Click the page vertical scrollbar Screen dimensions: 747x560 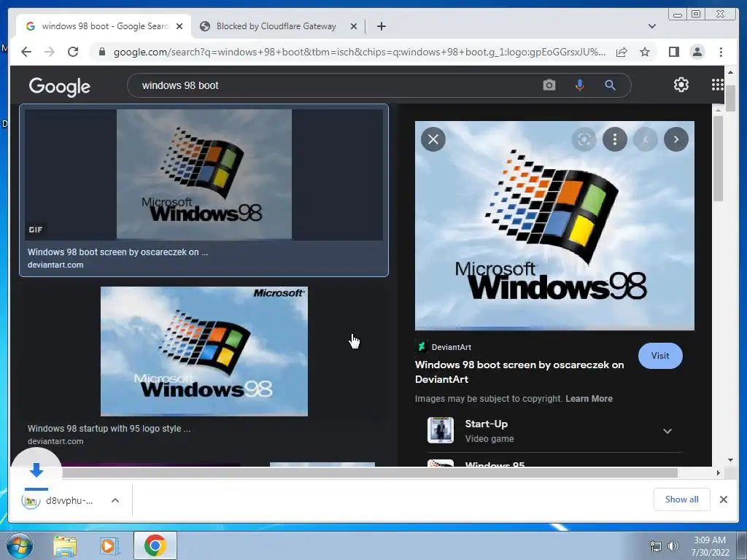(730, 99)
